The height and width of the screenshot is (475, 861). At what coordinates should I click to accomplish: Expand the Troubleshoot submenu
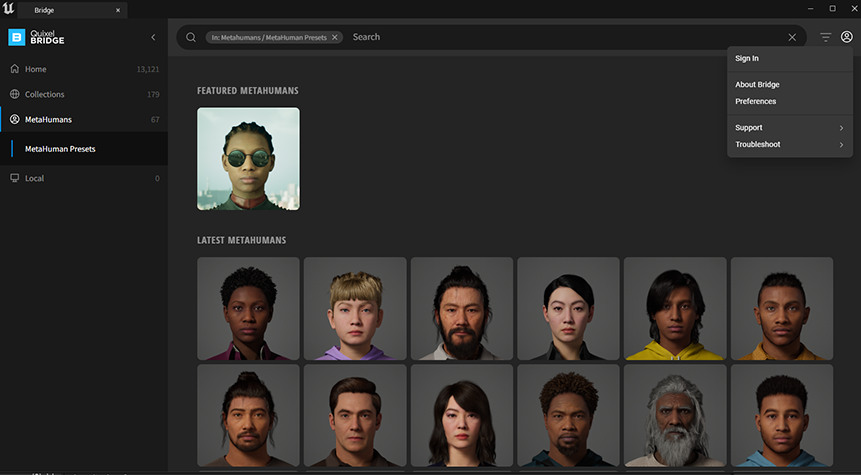click(790, 145)
